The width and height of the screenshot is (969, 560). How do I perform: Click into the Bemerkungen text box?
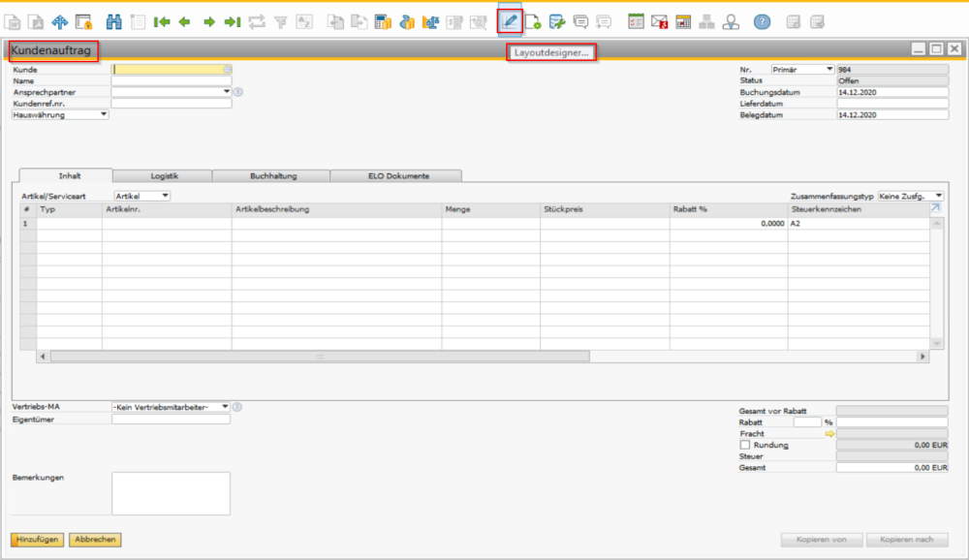click(x=172, y=493)
